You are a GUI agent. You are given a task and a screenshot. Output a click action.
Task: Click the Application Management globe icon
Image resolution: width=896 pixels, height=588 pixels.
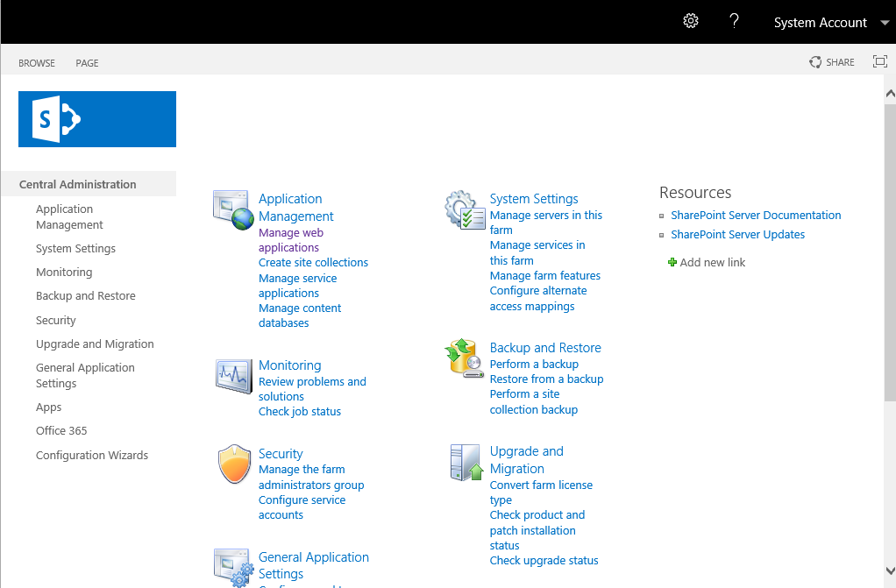233,209
